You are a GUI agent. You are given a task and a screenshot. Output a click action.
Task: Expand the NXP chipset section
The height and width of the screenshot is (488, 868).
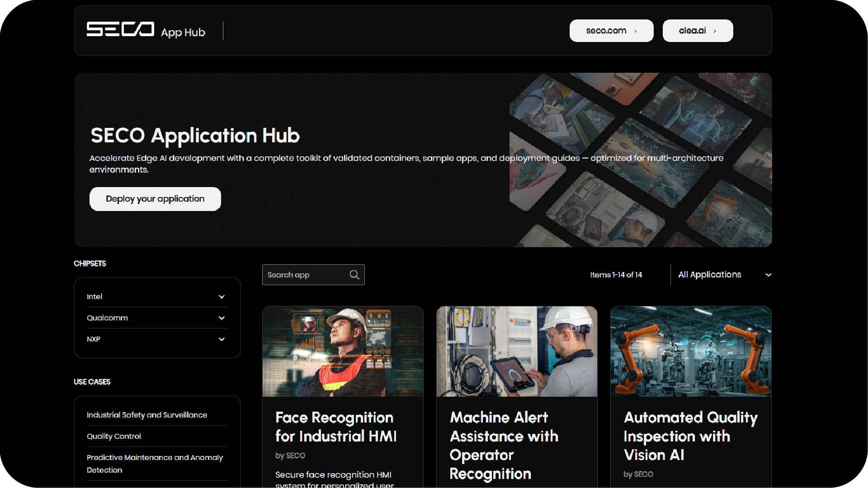coord(221,339)
